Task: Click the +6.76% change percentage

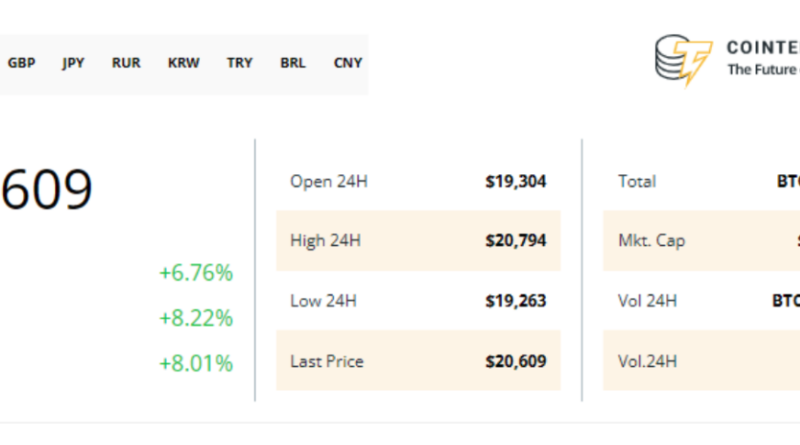Action: click(195, 273)
